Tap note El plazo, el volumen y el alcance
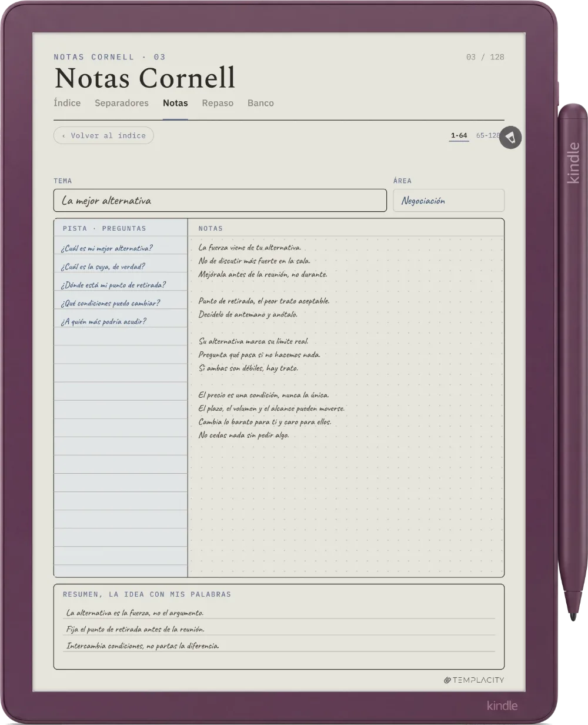Image resolution: width=588 pixels, height=725 pixels. pyautogui.click(x=272, y=408)
